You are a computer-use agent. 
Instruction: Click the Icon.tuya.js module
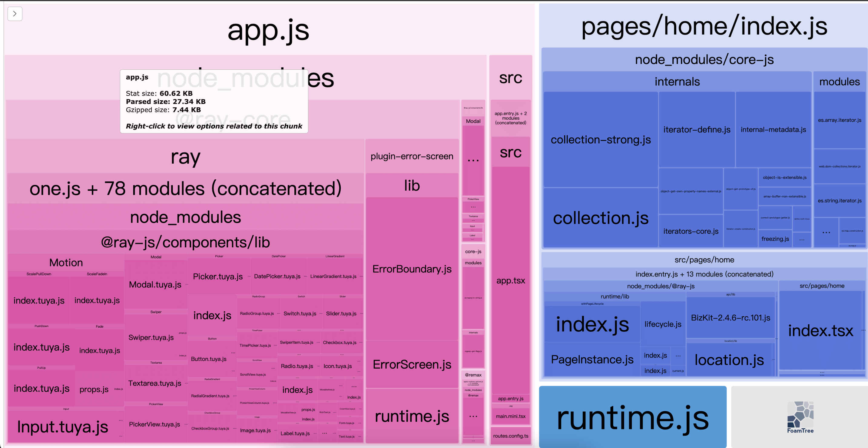click(338, 366)
